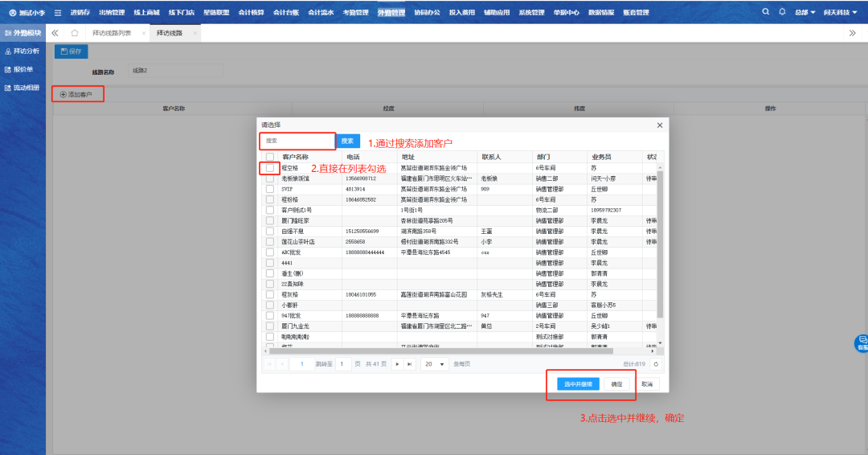Collapse tabs with double left arrow icon
This screenshot has height=455, width=868.
click(x=55, y=33)
